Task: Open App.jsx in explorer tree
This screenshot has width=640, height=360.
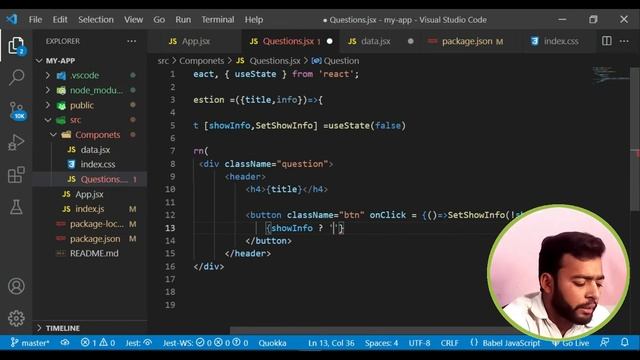Action: click(x=90, y=194)
